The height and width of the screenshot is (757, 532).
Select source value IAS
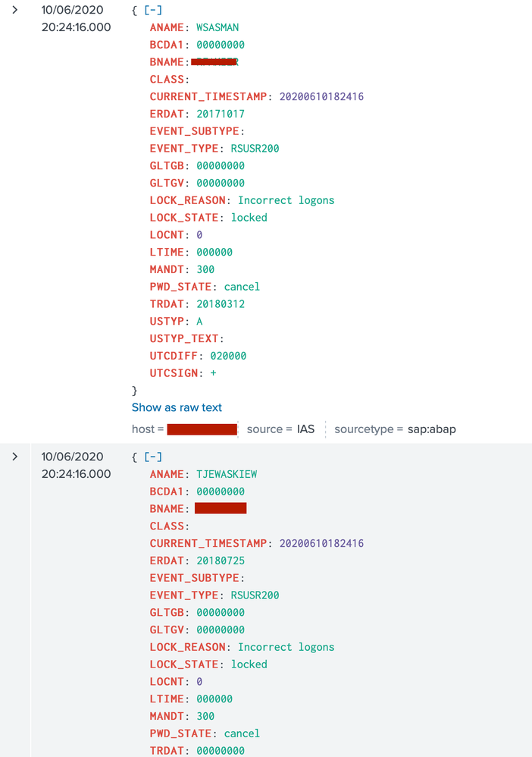coord(305,429)
